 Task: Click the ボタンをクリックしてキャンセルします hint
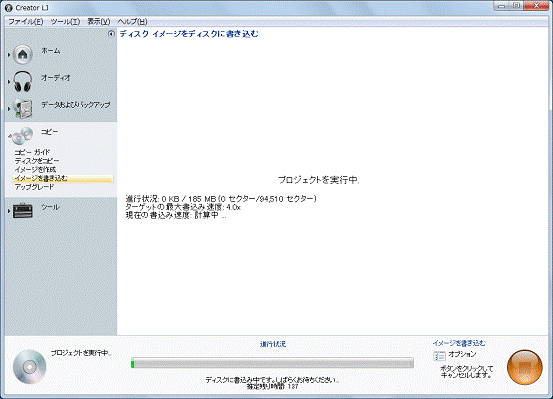467,372
